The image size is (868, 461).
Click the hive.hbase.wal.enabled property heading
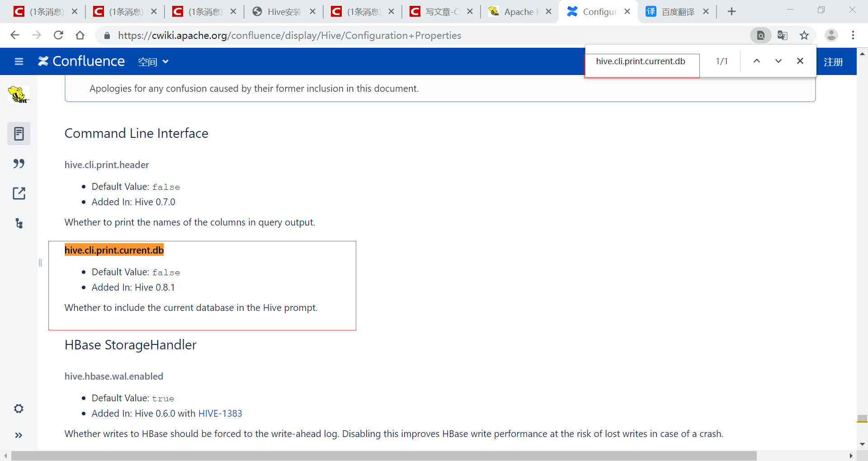(x=114, y=376)
